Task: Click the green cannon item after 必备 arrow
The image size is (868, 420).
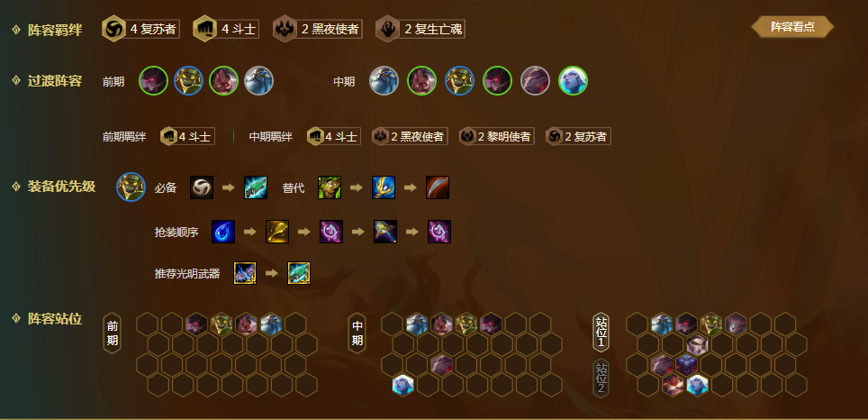Action: 256,187
